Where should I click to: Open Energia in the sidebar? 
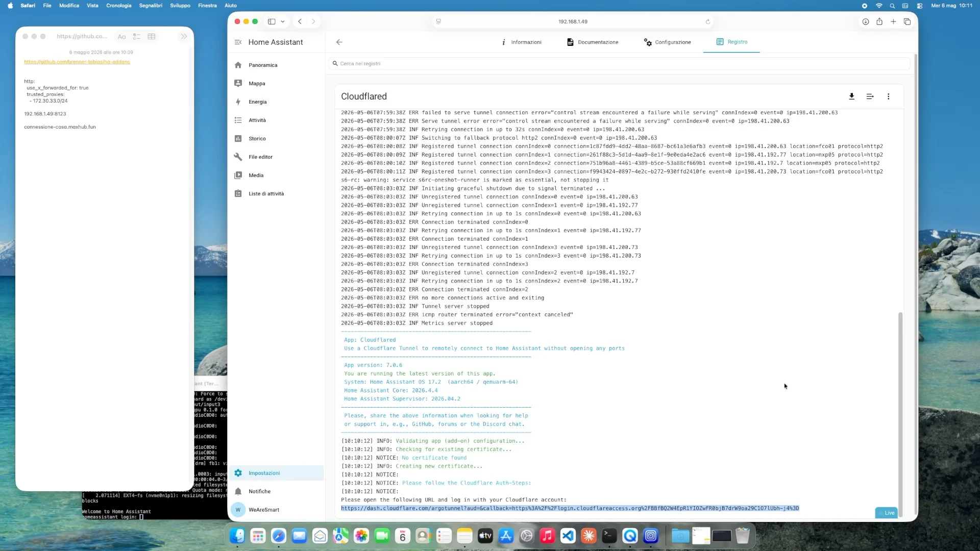point(276,102)
